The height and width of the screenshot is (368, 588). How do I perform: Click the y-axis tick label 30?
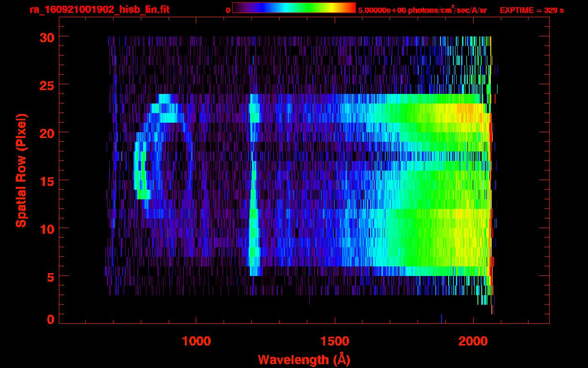coord(46,37)
